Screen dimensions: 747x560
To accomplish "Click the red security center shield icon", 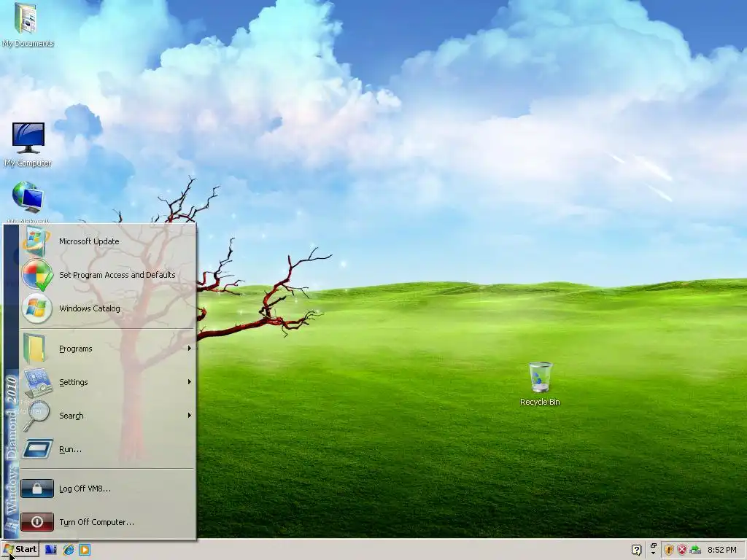I will coord(682,550).
